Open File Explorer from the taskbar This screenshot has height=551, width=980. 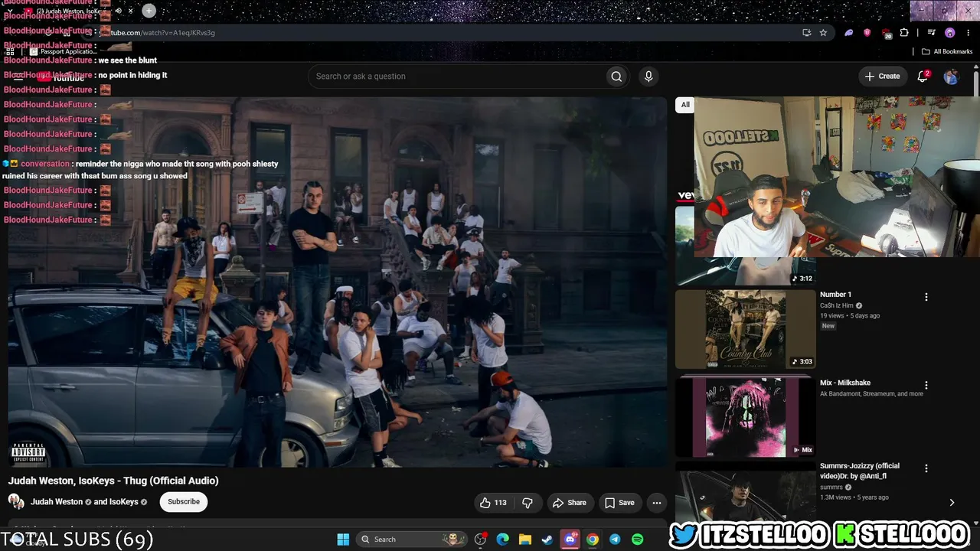point(525,540)
